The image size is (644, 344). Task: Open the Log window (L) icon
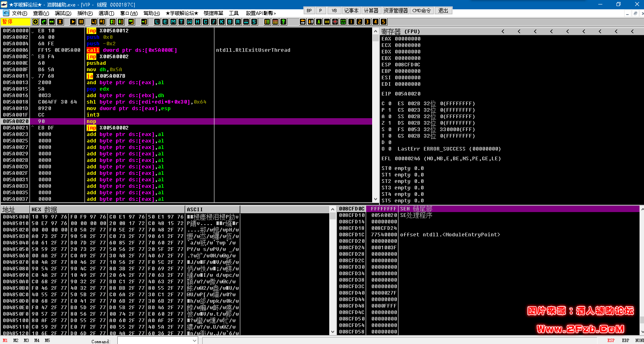pos(157,22)
